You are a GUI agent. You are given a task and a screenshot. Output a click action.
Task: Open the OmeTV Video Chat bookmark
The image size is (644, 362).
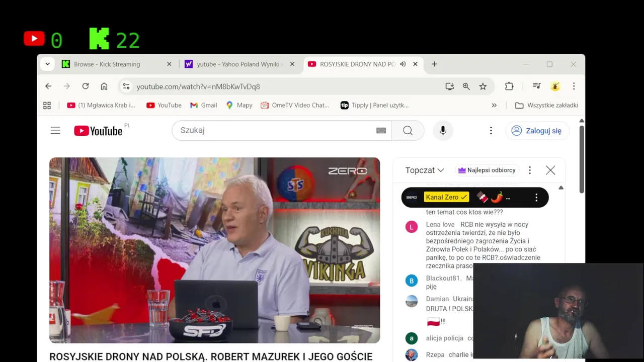(295, 106)
